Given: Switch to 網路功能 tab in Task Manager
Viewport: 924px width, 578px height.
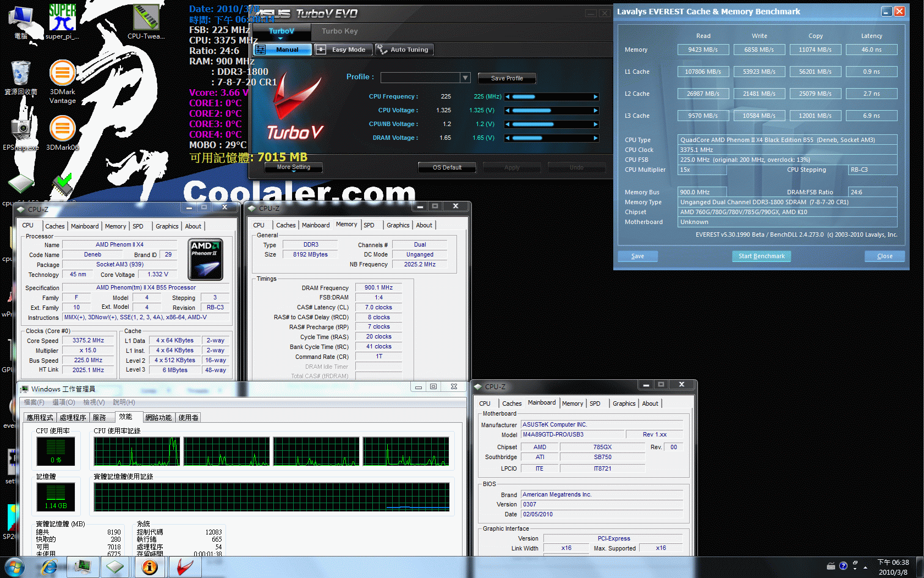Looking at the screenshot, I should tap(158, 418).
